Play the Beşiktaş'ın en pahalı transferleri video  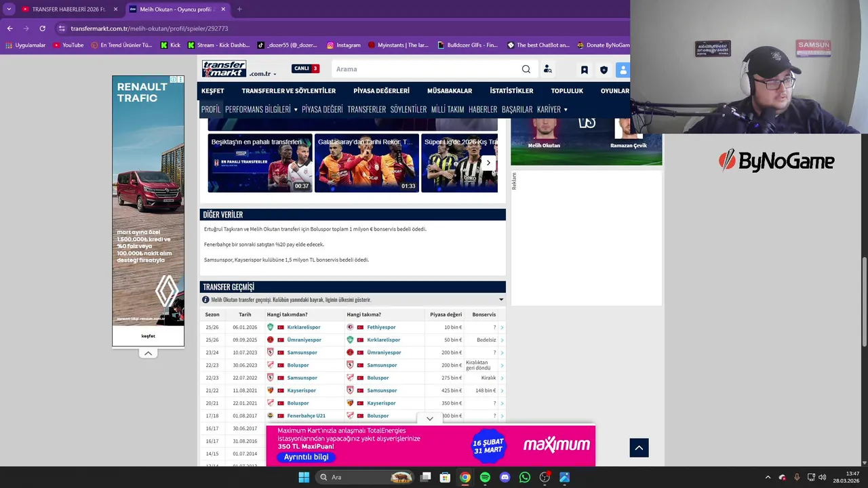[260, 163]
